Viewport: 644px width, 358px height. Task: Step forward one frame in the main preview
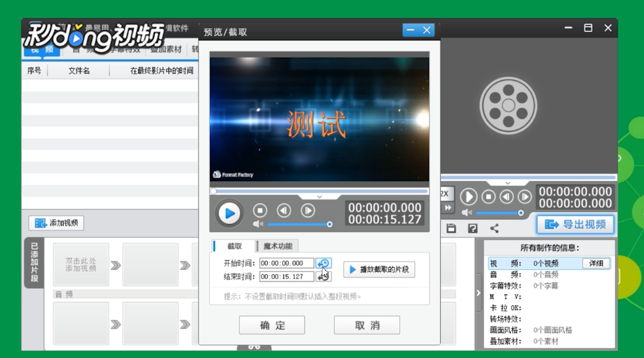[x=525, y=197]
